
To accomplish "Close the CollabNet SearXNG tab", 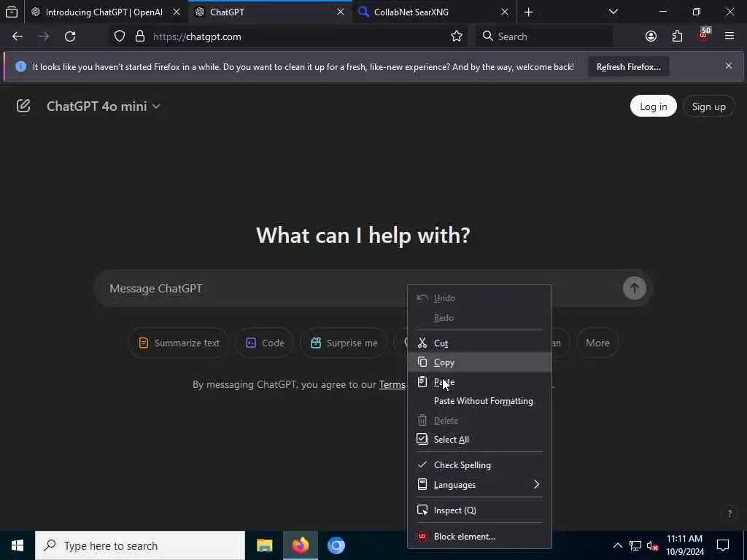I will [505, 12].
